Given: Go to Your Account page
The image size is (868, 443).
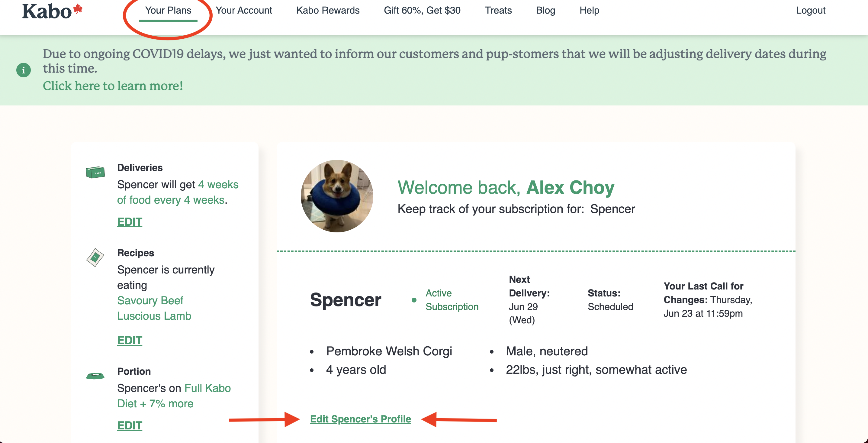Looking at the screenshot, I should coord(244,11).
